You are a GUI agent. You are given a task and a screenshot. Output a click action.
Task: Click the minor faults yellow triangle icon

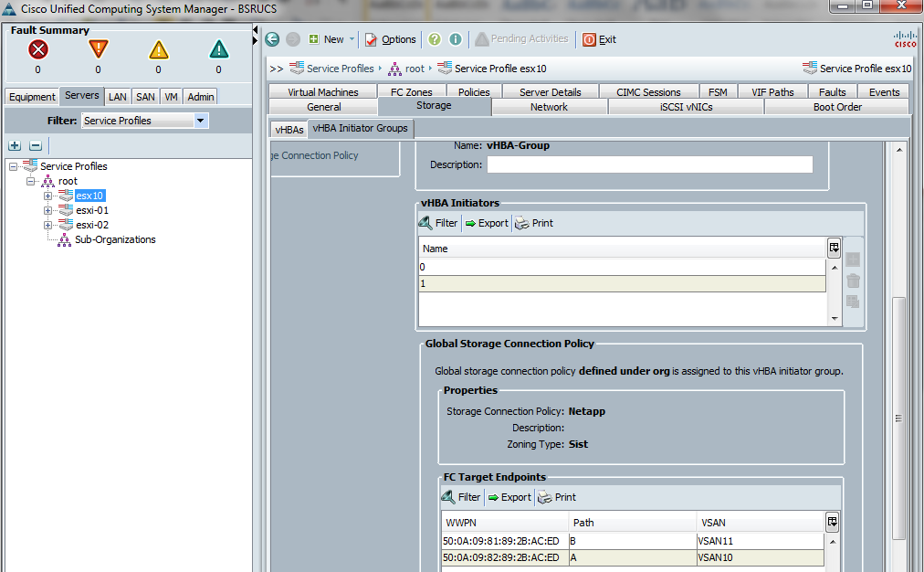(159, 49)
